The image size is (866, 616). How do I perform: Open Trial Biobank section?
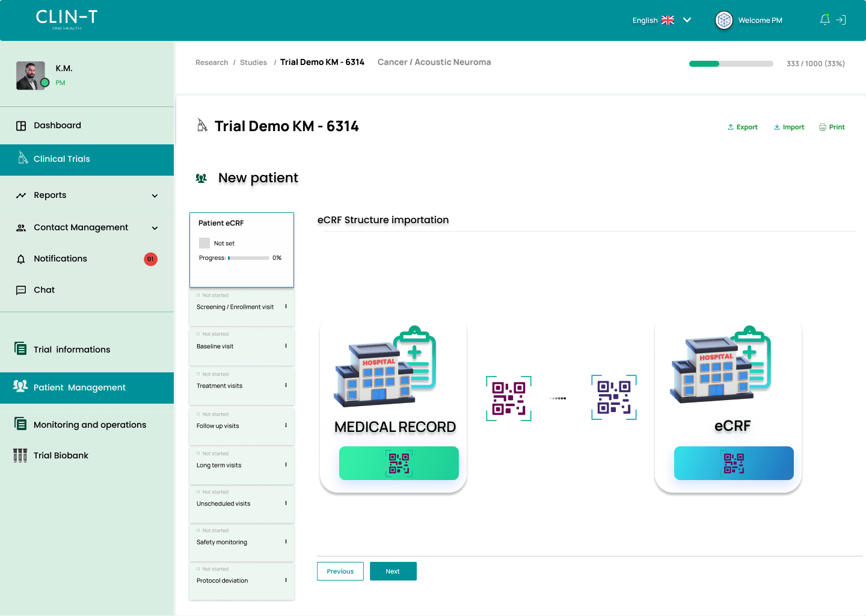tap(87, 455)
